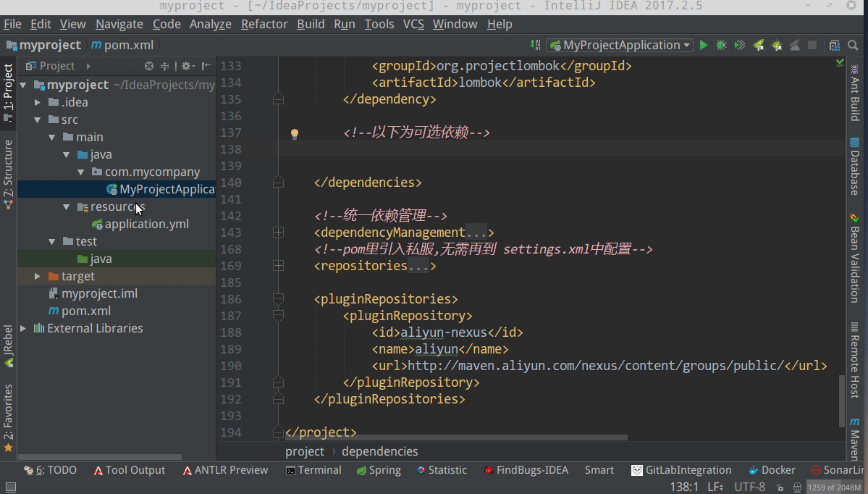This screenshot has height=494, width=868.
Task: Start debugging with the green bug icon
Action: click(x=721, y=46)
